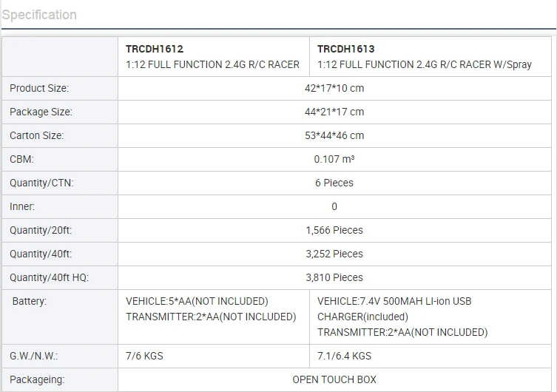Click the Specification section heading
Image resolution: width=557 pixels, height=392 pixels.
pos(39,15)
